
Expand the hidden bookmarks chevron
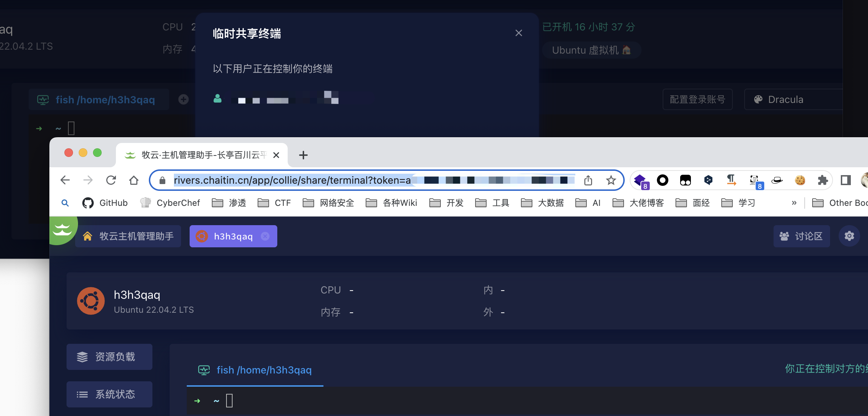794,203
